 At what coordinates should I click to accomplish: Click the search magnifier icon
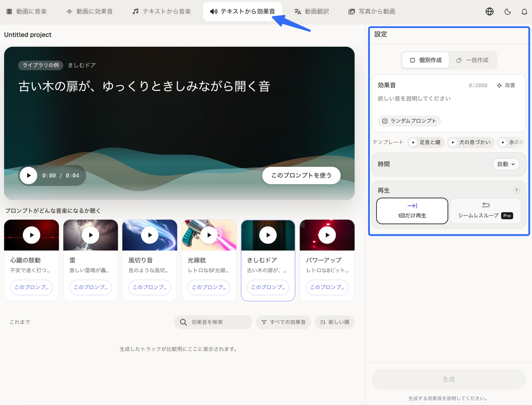tap(183, 322)
